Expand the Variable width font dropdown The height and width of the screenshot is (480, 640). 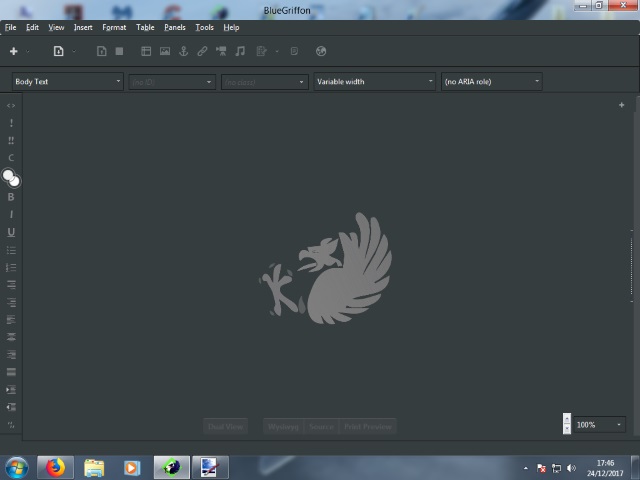click(x=375, y=82)
